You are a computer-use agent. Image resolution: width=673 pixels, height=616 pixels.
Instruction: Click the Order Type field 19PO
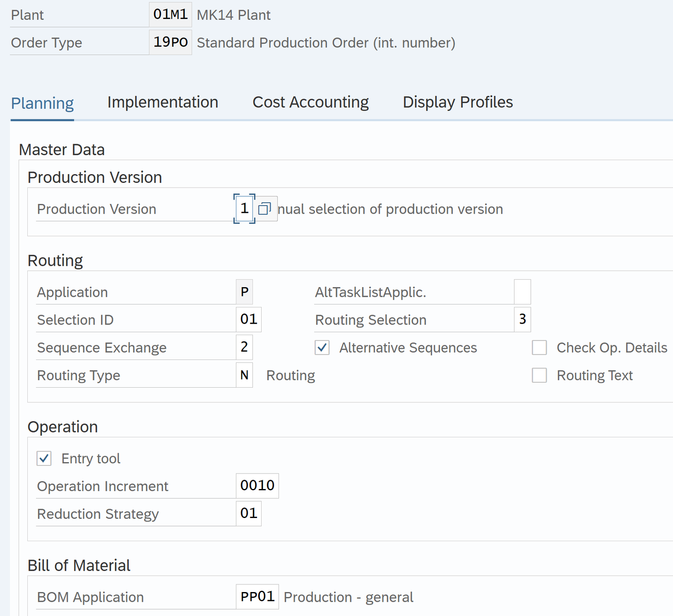(170, 42)
